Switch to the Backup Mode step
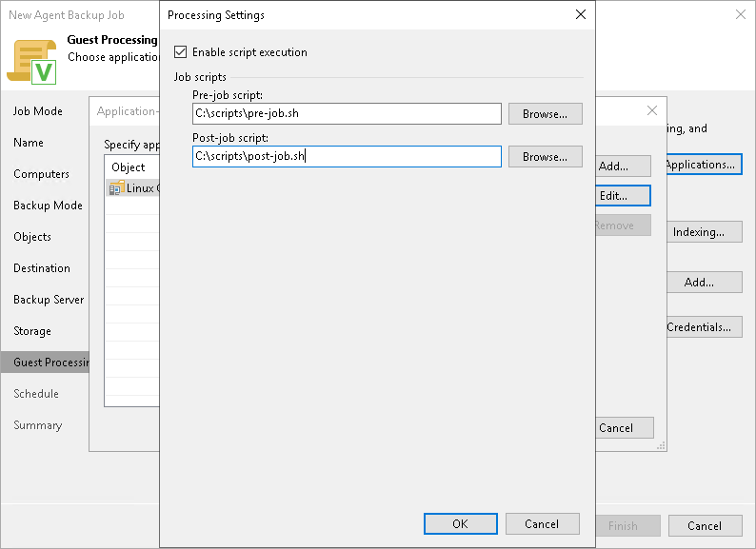The image size is (756, 549). pyautogui.click(x=48, y=206)
